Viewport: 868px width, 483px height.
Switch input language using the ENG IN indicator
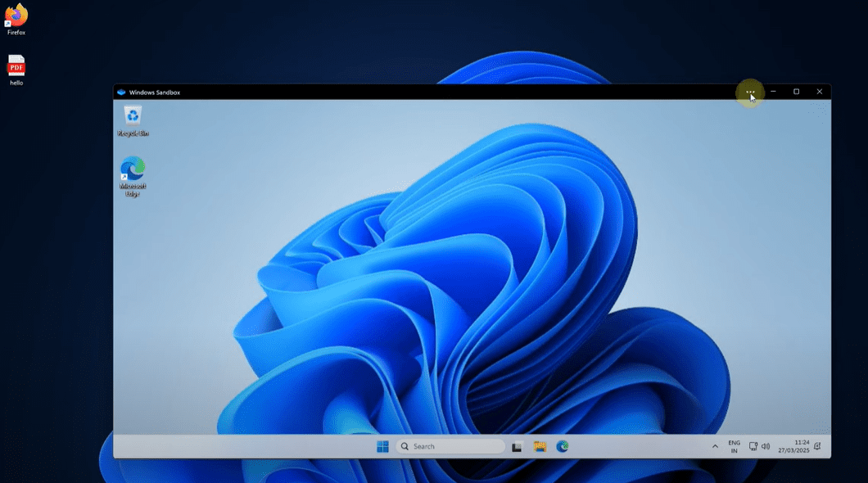click(734, 446)
